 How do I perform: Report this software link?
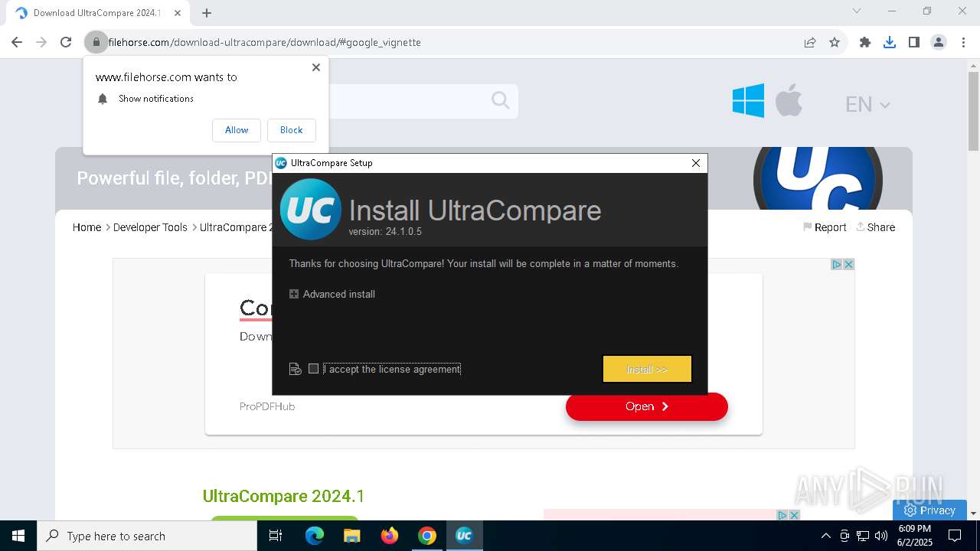[x=825, y=227]
